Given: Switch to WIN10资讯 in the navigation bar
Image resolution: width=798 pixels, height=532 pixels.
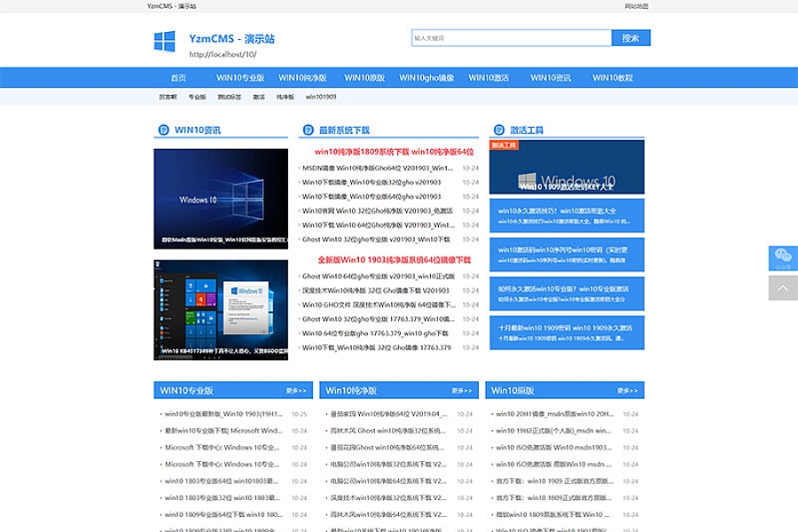Looking at the screenshot, I should [551, 78].
